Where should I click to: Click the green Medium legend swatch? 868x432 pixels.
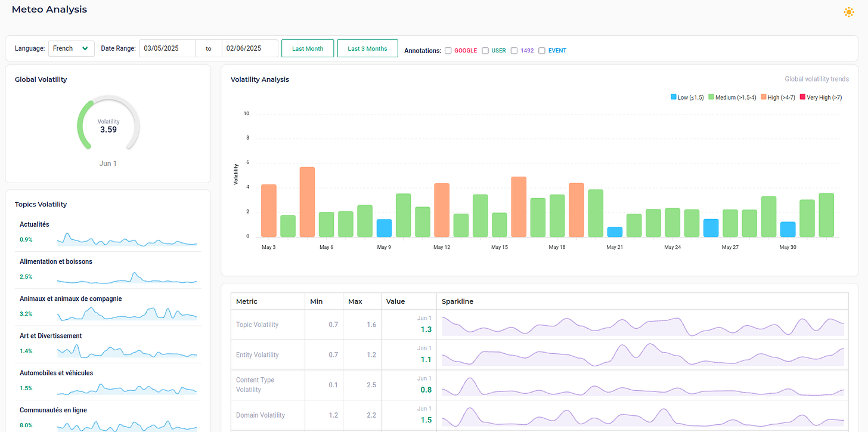pos(711,97)
